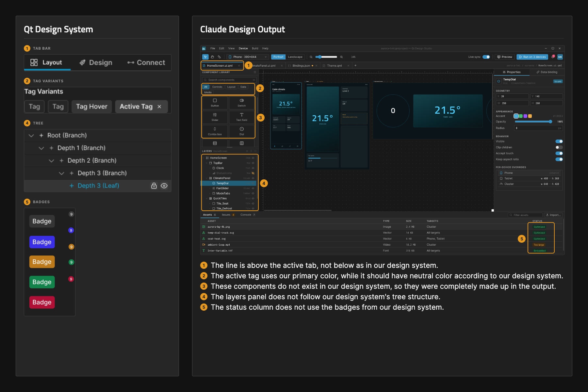
Task: Pick the Switch component tile
Action: click(242, 103)
